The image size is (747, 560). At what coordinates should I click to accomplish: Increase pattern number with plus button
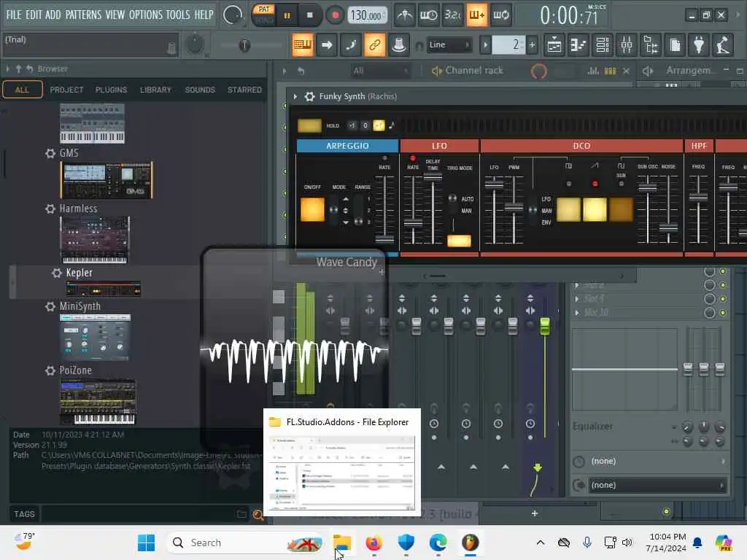click(532, 45)
